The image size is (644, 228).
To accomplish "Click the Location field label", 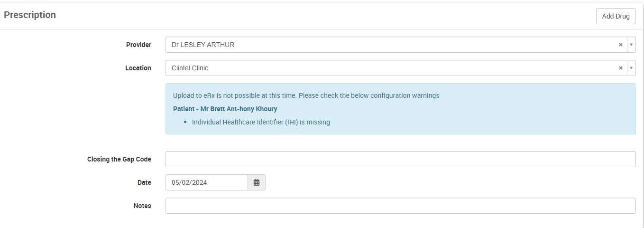I will (138, 68).
